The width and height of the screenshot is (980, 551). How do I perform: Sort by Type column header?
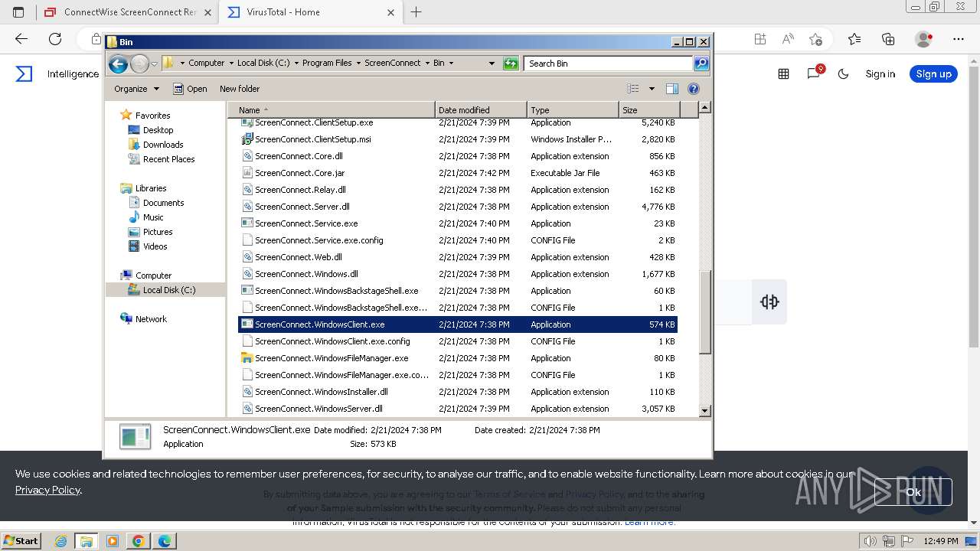(x=572, y=110)
